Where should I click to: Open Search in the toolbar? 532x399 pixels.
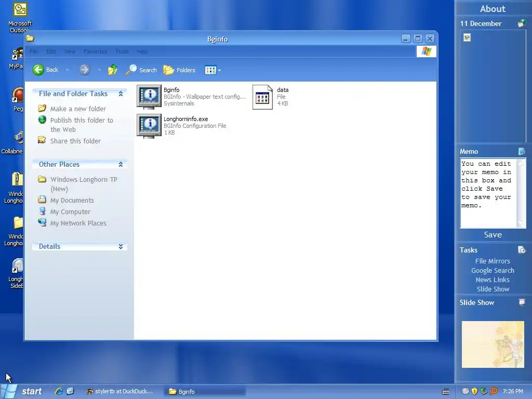point(141,70)
